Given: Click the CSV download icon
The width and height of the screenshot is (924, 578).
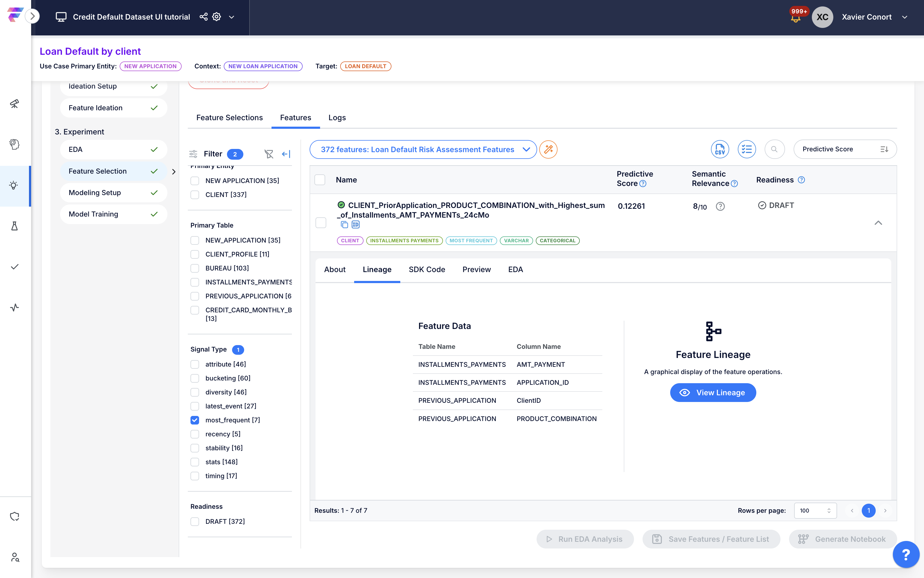Looking at the screenshot, I should (720, 149).
